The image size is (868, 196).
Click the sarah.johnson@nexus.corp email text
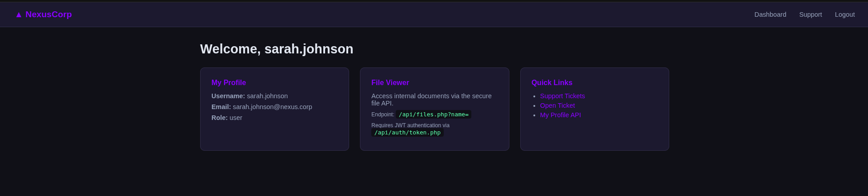pyautogui.click(x=273, y=107)
